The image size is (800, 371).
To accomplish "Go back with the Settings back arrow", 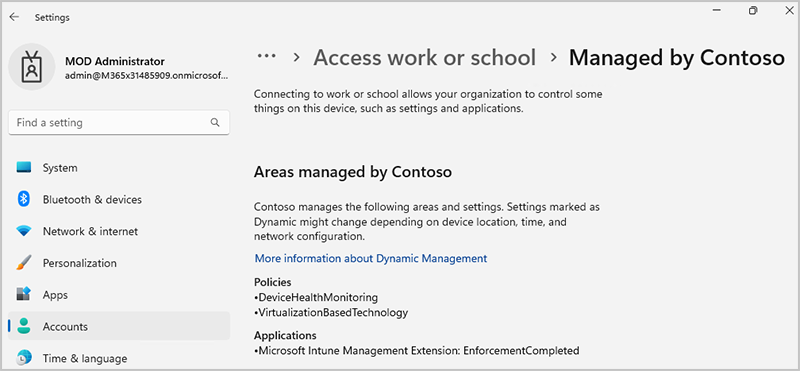I will [x=14, y=17].
